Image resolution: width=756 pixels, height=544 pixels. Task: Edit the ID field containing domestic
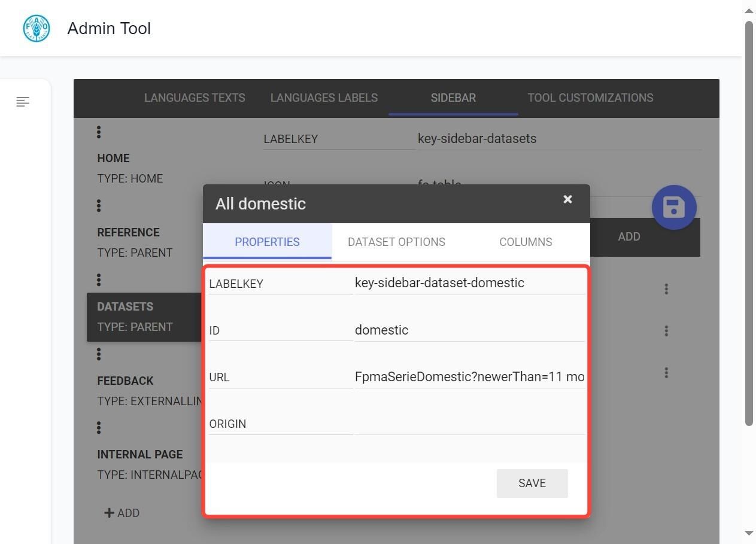coord(470,330)
